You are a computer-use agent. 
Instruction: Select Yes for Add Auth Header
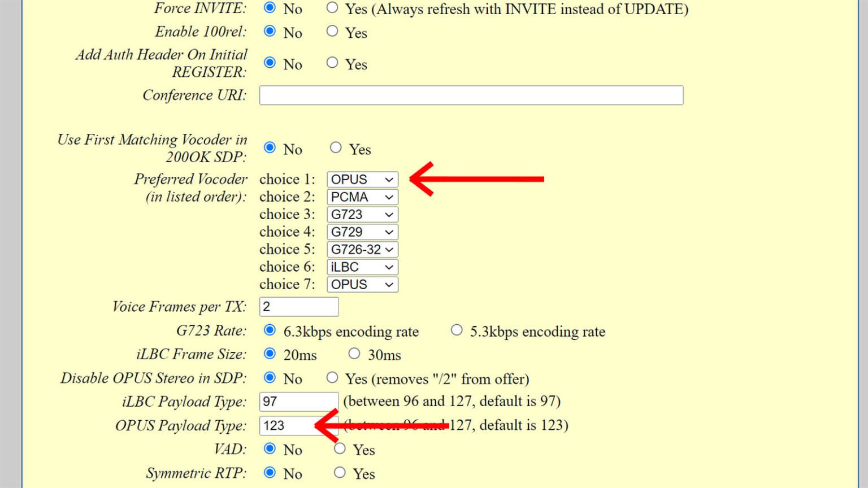click(332, 63)
